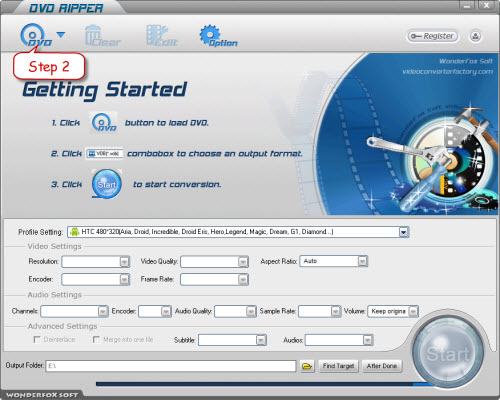Click the After Done button
This screenshot has width=500, height=400.
382,366
